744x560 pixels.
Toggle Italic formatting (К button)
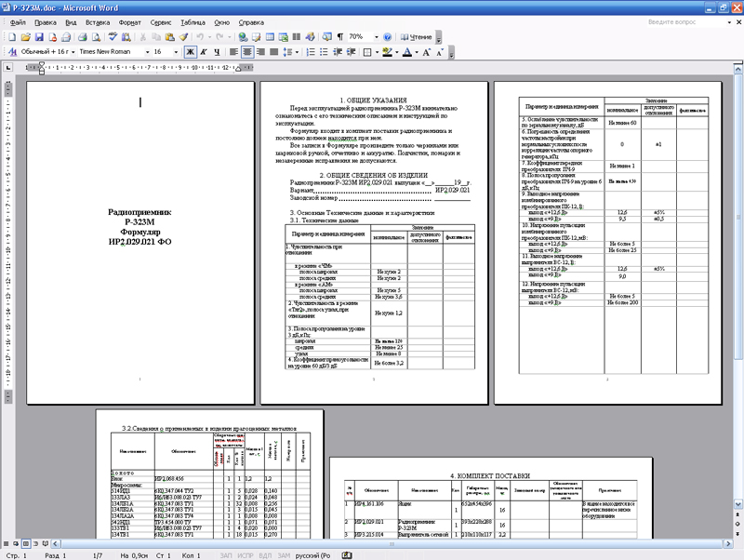point(203,52)
